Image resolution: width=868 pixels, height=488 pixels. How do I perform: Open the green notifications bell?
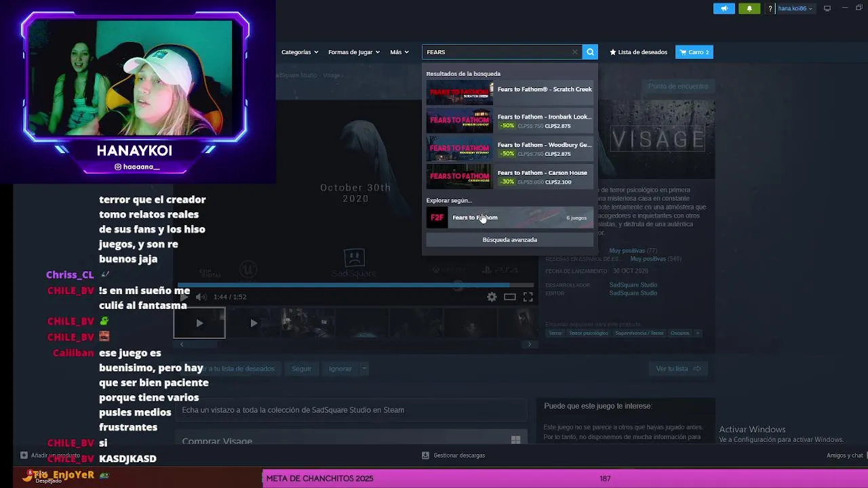pos(749,9)
